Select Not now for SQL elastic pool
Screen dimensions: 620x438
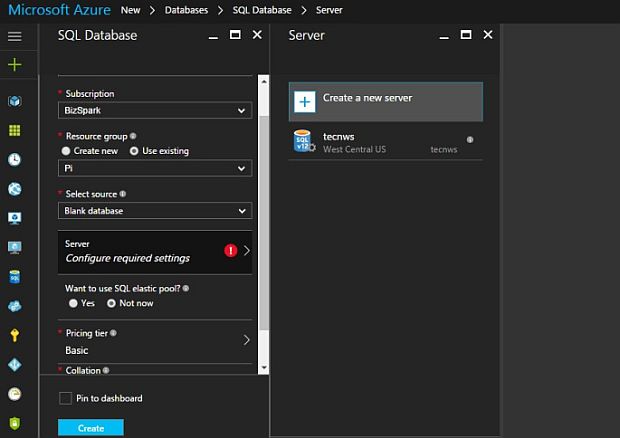(112, 303)
